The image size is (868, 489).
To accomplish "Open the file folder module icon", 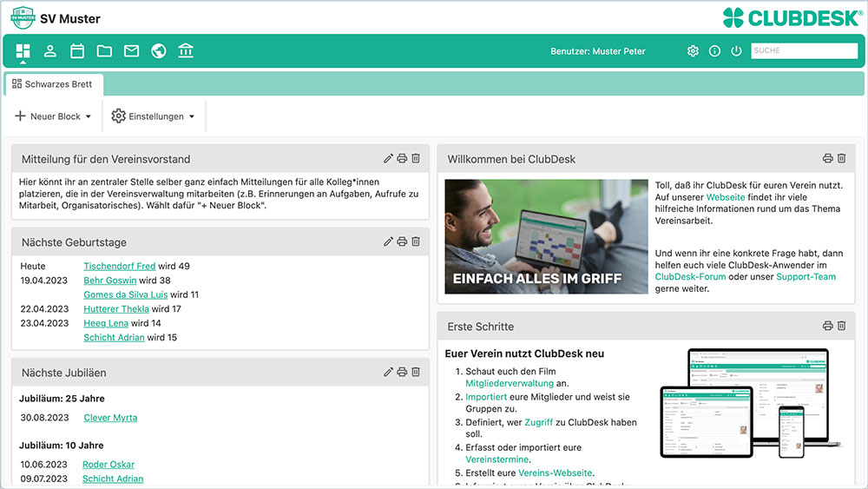I will coord(104,51).
